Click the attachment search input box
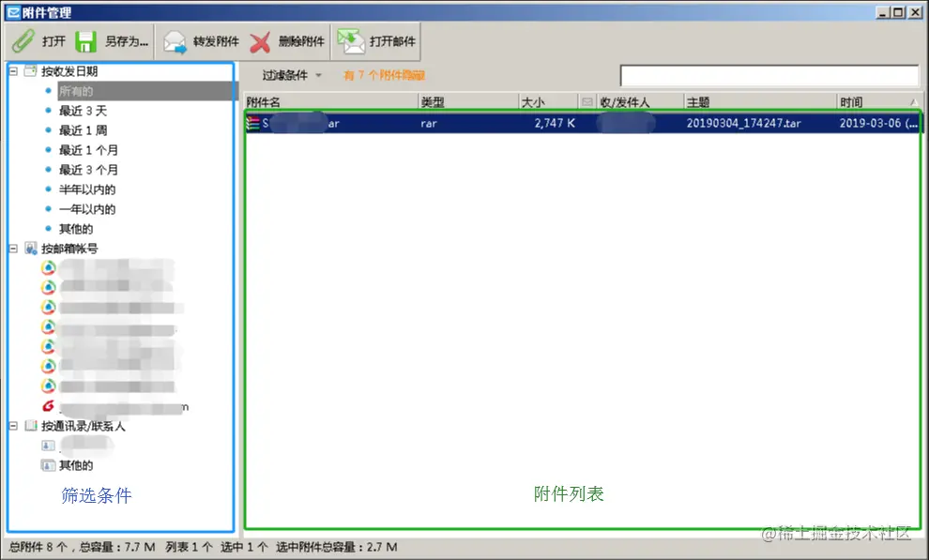929x560 pixels. [769, 76]
